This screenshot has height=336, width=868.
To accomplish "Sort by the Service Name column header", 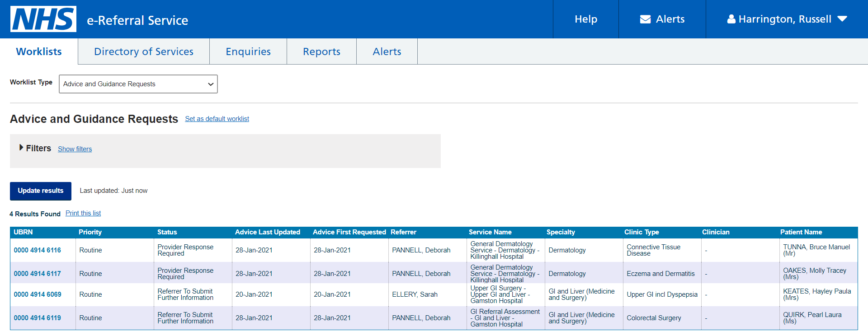I will (490, 232).
